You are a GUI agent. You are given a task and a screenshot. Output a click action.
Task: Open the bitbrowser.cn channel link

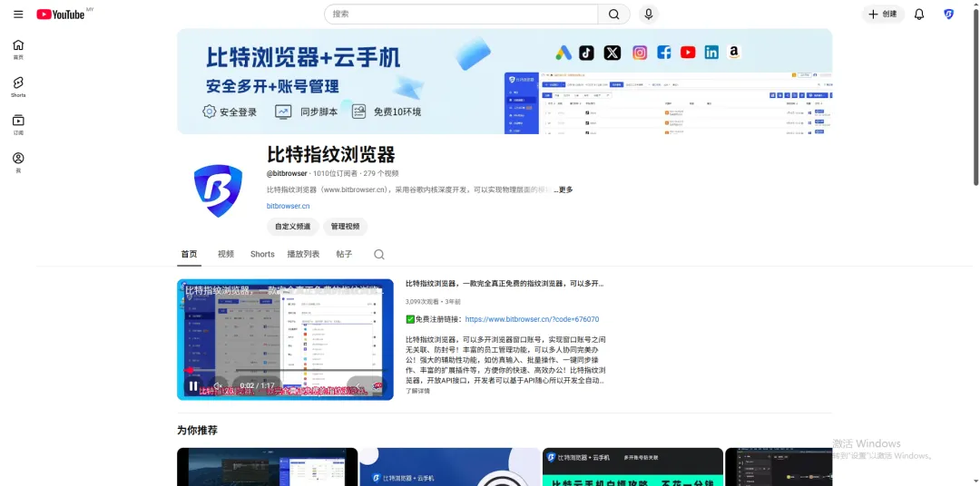click(x=289, y=206)
